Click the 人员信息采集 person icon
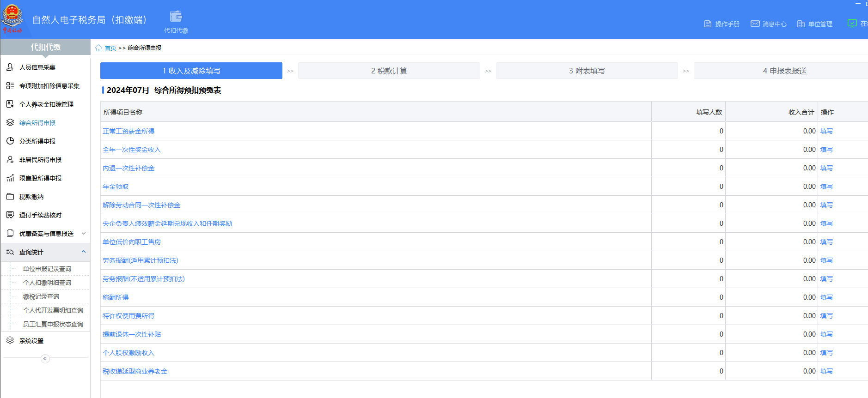Viewport: 868px width, 398px height. pos(10,67)
